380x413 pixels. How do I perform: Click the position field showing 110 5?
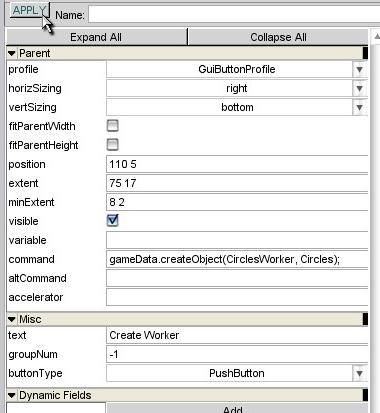coord(237,164)
